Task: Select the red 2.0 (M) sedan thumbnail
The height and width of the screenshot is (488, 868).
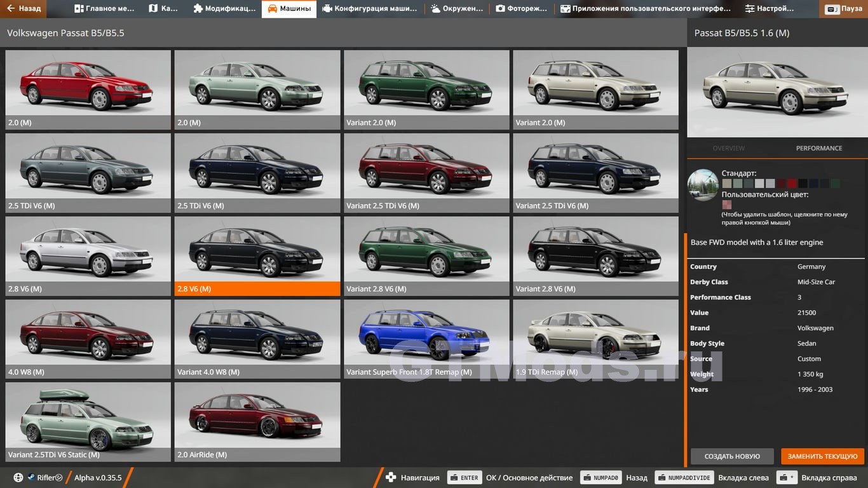Action: point(88,90)
